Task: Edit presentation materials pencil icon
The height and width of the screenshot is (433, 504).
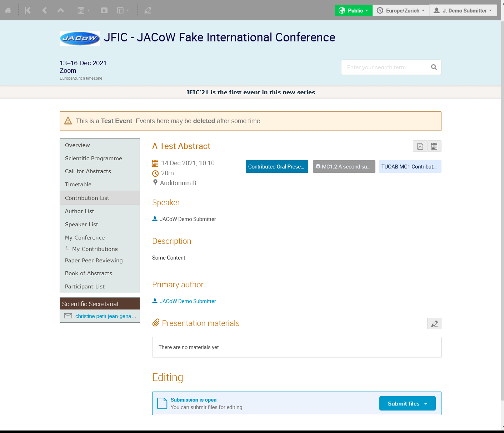Action: pyautogui.click(x=434, y=324)
